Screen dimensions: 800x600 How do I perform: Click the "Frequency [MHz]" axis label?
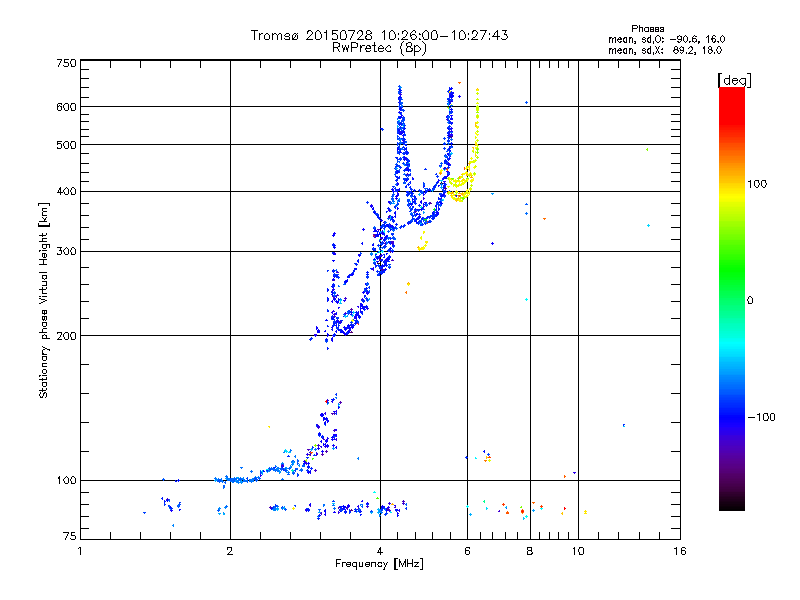[x=379, y=564]
